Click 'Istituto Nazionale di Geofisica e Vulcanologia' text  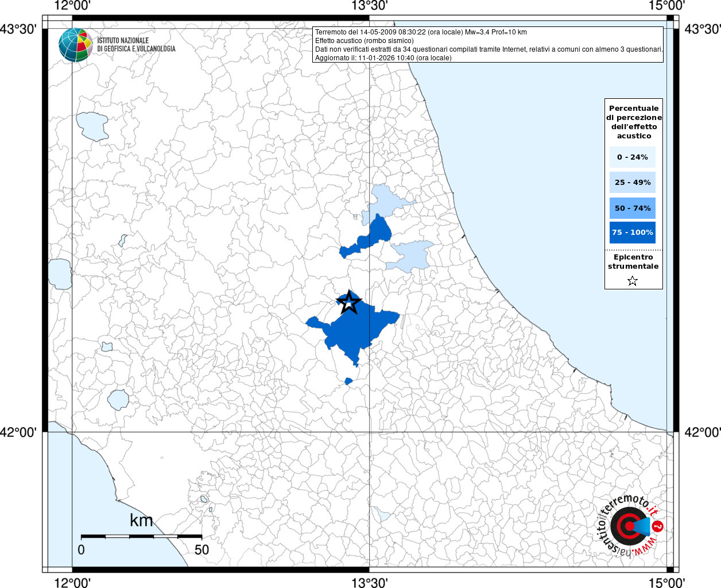pyautogui.click(x=136, y=45)
